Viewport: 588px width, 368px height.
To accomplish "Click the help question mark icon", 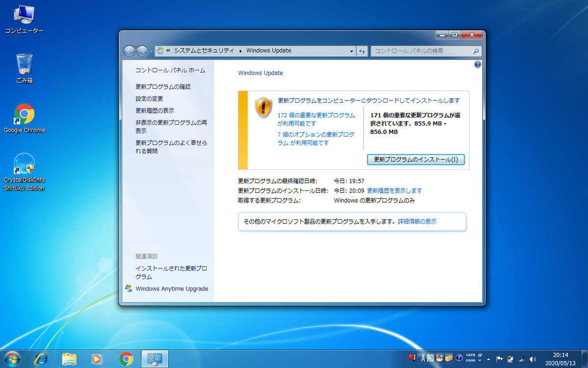I will point(477,64).
